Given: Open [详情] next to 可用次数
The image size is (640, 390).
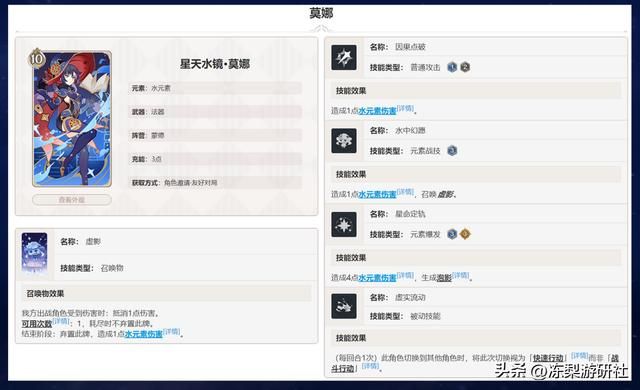Looking at the screenshot, I should (61, 321).
